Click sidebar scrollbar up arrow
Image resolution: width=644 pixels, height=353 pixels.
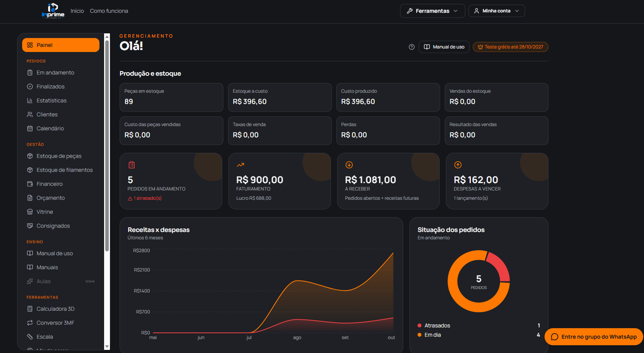click(107, 36)
